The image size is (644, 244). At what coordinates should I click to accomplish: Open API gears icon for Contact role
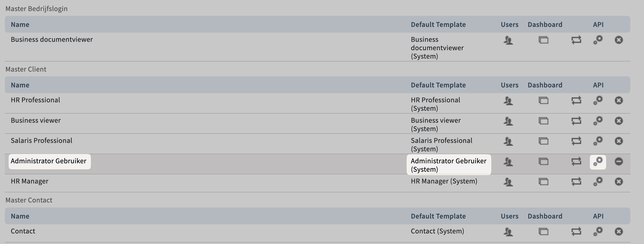[598, 232]
